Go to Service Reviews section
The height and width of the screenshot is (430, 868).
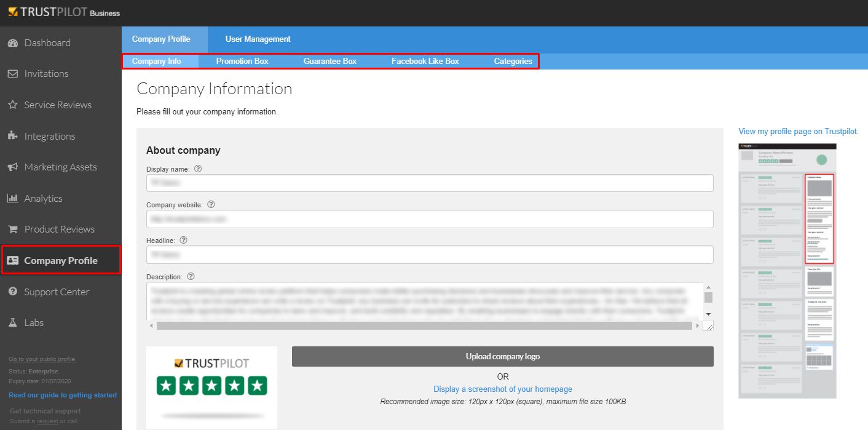(x=58, y=105)
